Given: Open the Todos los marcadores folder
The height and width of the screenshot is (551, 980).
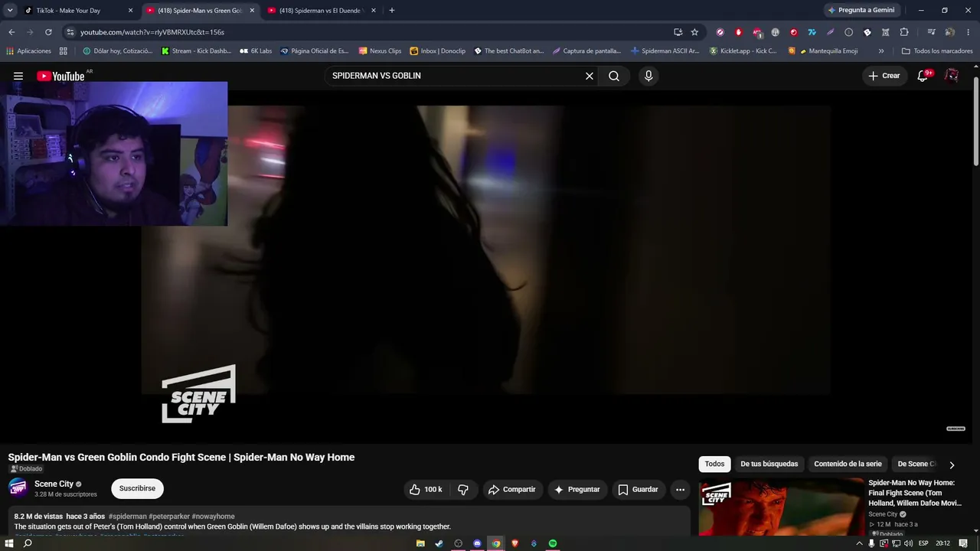Looking at the screenshot, I should pyautogui.click(x=937, y=51).
